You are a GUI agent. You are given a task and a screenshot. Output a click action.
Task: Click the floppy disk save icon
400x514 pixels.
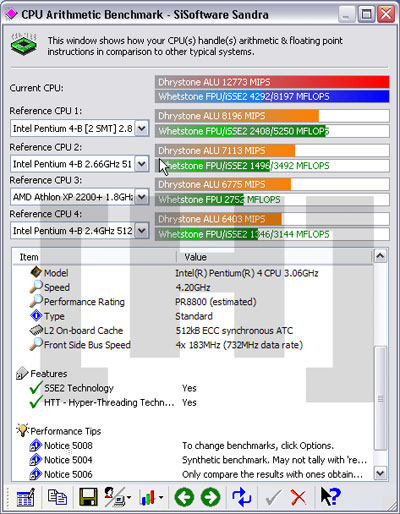pyautogui.click(x=88, y=498)
